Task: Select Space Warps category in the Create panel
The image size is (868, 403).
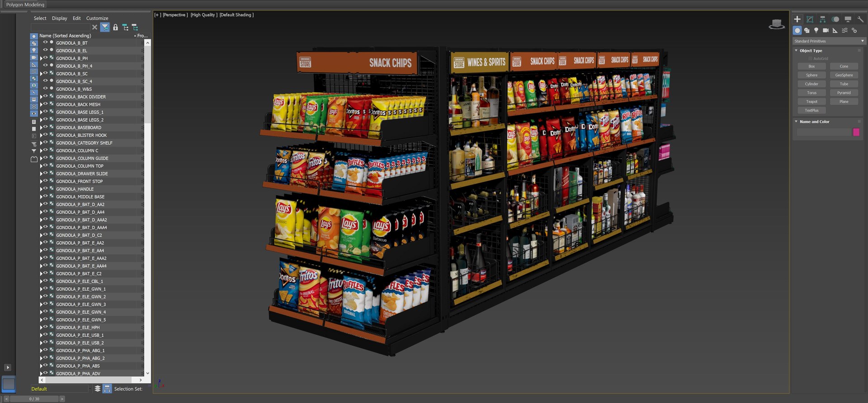Action: [844, 30]
